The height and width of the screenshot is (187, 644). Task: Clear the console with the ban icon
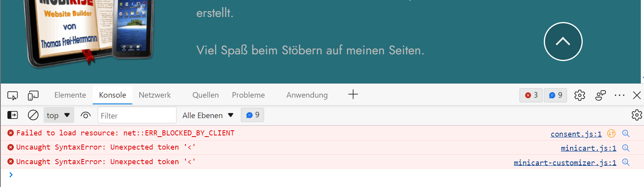coord(33,115)
